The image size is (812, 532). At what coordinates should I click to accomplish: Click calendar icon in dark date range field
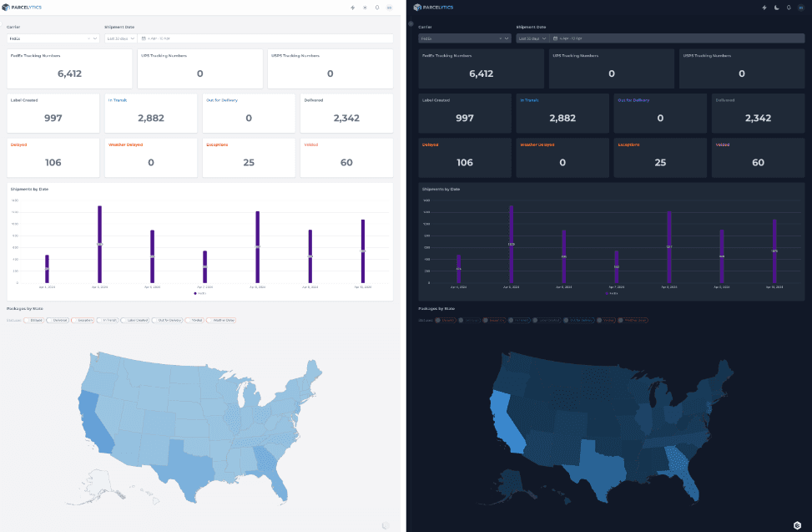[555, 38]
